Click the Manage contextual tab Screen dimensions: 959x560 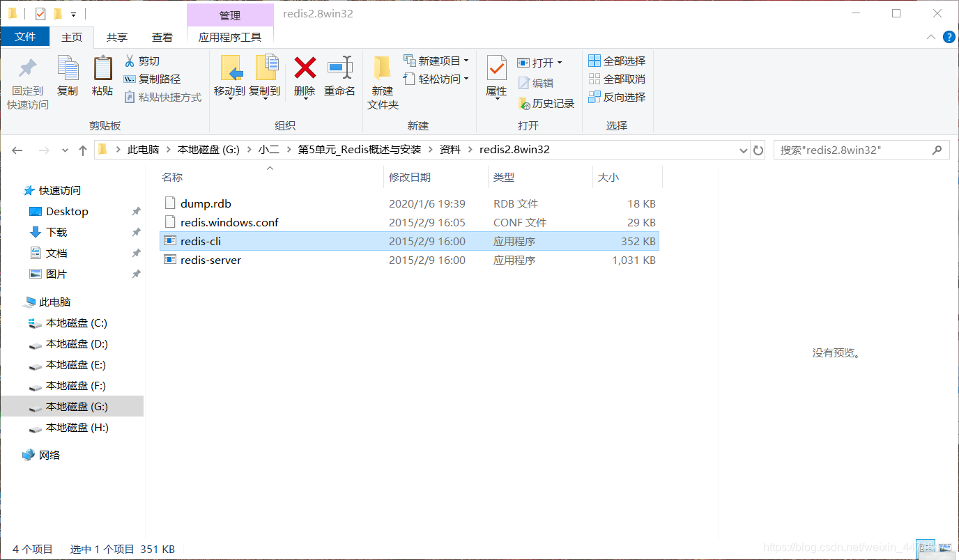230,15
